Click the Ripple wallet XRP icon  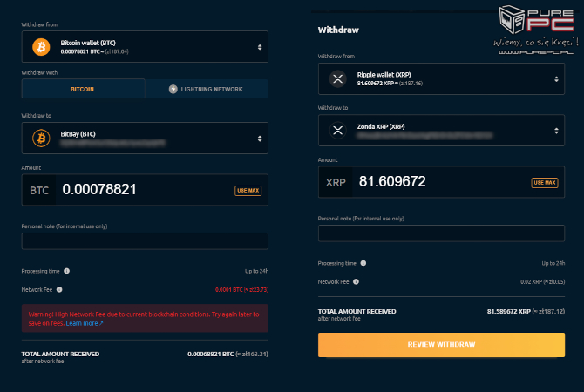pyautogui.click(x=338, y=79)
